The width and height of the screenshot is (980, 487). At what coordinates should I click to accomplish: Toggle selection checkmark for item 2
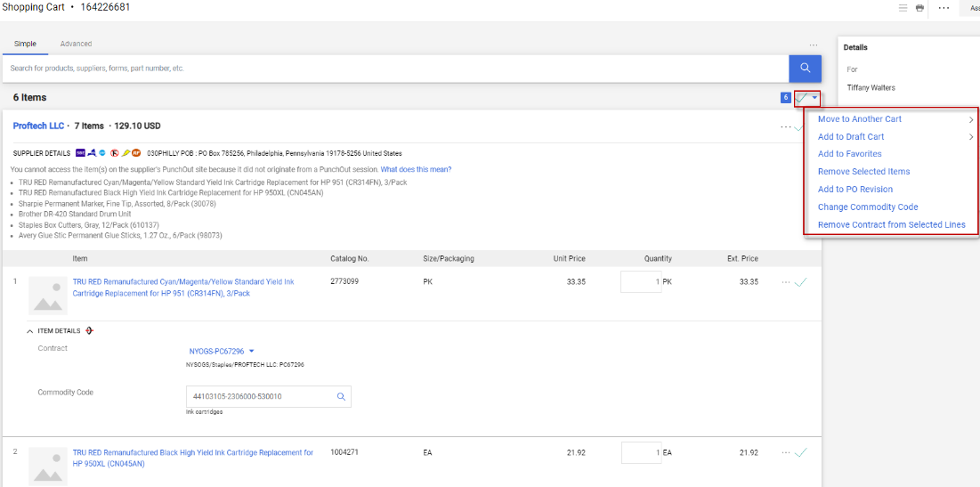tap(801, 452)
